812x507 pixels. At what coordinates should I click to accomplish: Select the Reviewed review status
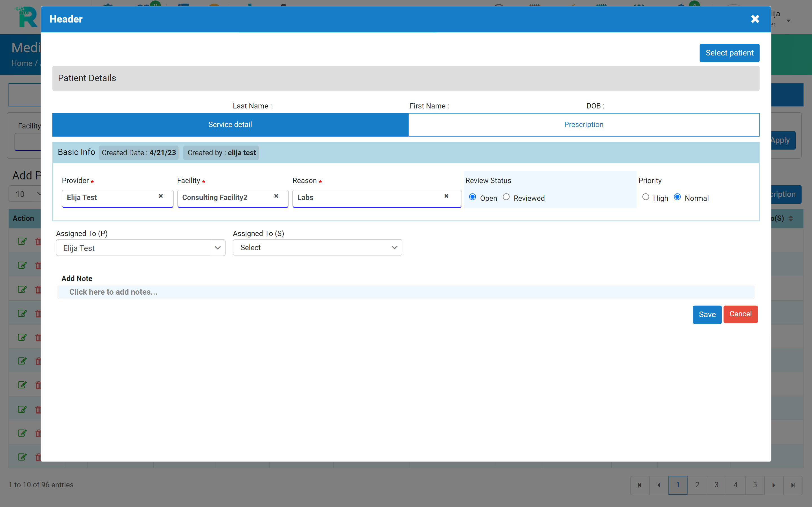click(x=506, y=197)
